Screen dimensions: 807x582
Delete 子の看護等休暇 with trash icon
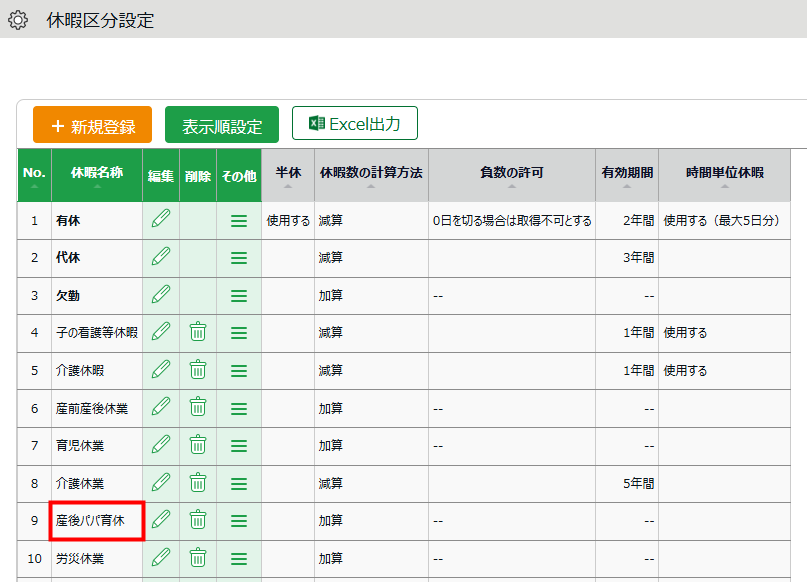[198, 332]
